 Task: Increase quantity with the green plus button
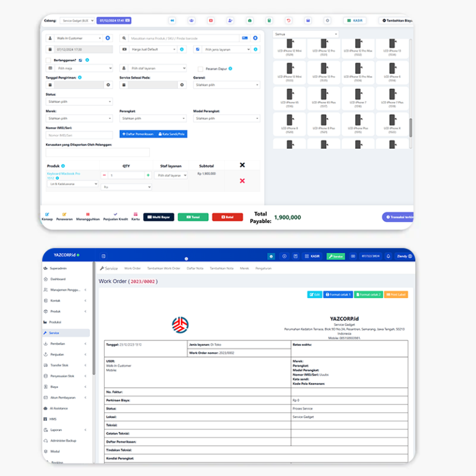click(148, 175)
